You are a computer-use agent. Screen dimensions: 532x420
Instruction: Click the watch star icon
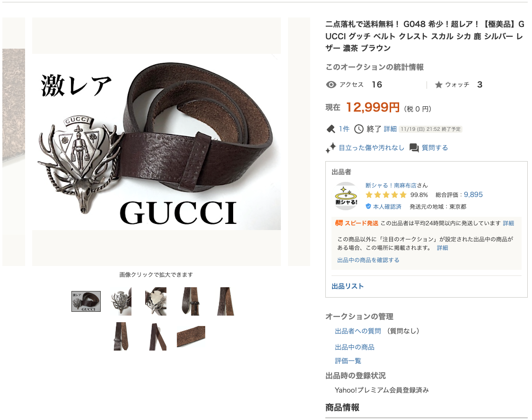[x=438, y=85]
